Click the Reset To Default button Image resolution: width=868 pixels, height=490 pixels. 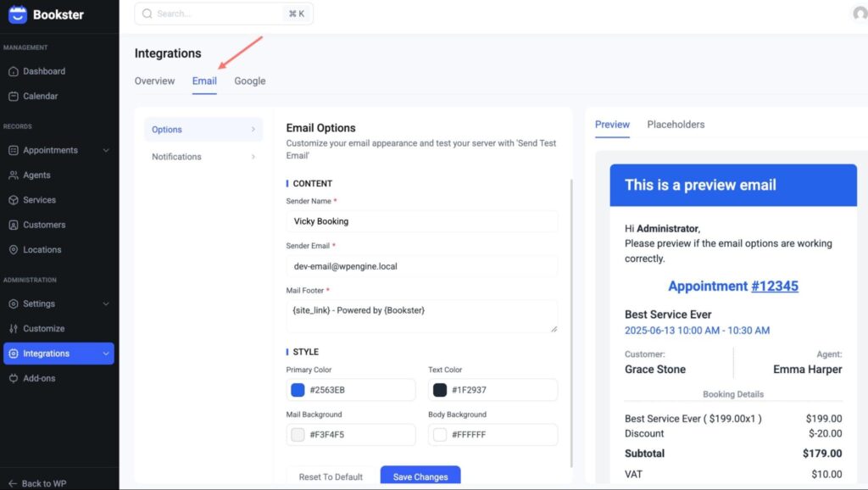[331, 476]
